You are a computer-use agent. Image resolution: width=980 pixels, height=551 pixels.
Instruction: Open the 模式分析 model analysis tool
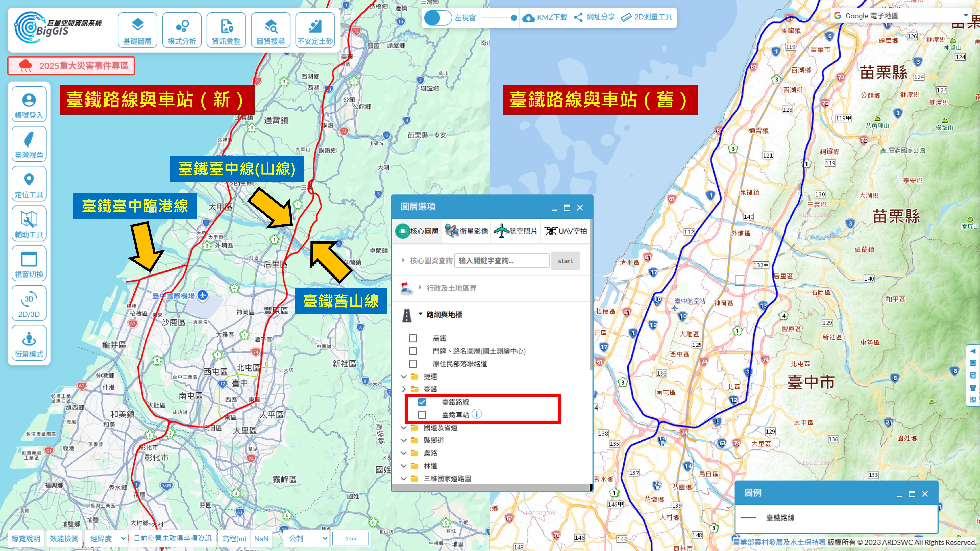pos(182,30)
